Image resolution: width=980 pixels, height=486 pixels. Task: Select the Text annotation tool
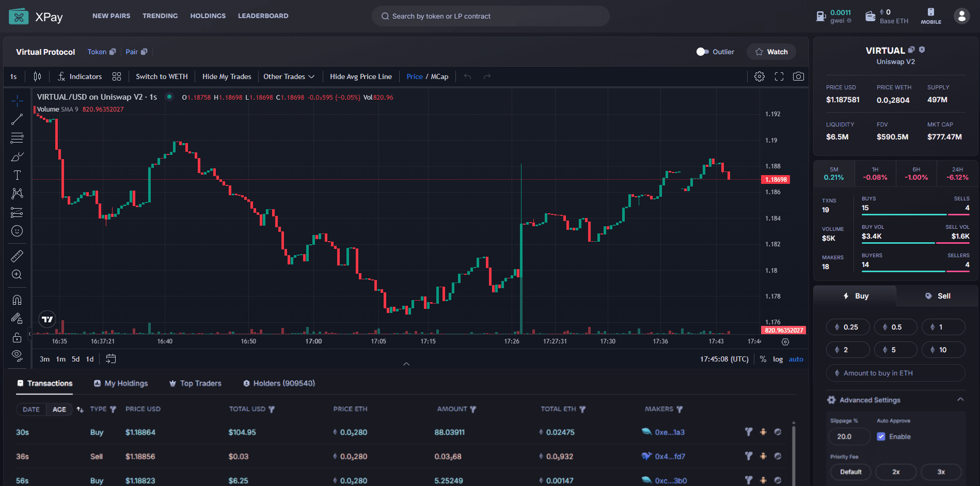[x=17, y=175]
